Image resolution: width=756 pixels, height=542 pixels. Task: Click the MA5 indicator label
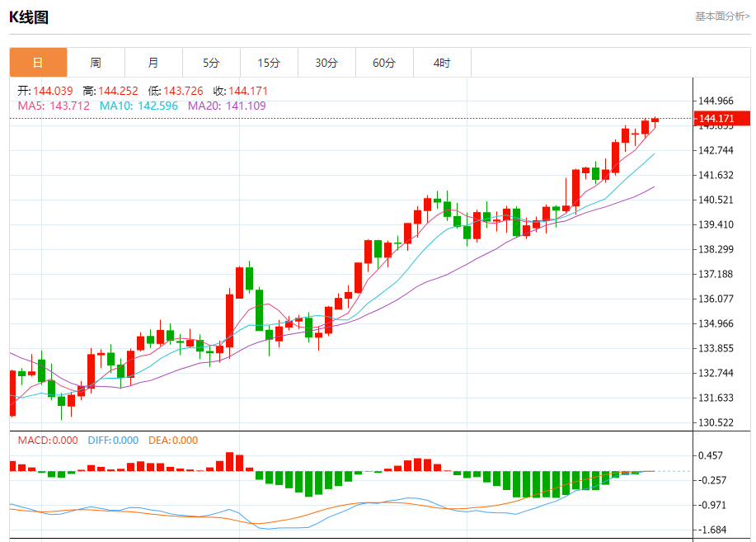click(54, 106)
